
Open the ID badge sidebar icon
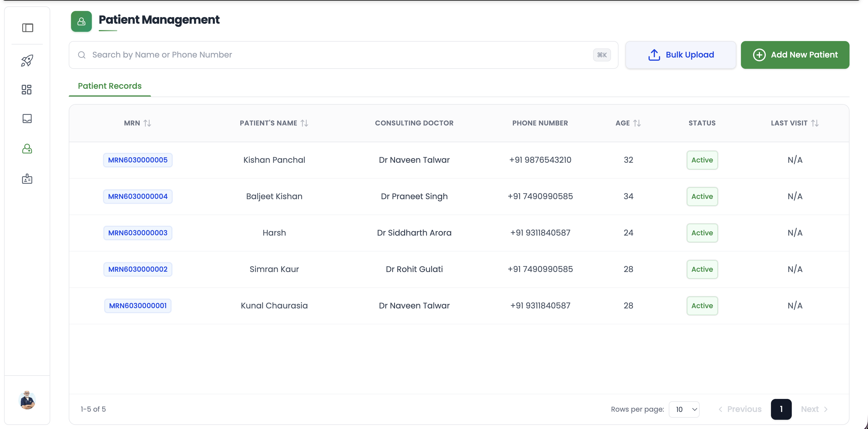click(x=27, y=179)
